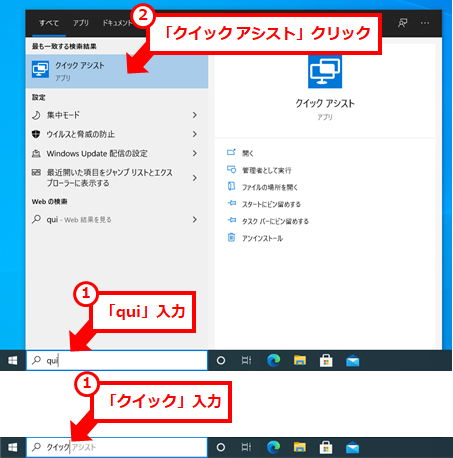453x458 pixels.
Task: Click the feedback icon in search header
Action: (x=402, y=23)
